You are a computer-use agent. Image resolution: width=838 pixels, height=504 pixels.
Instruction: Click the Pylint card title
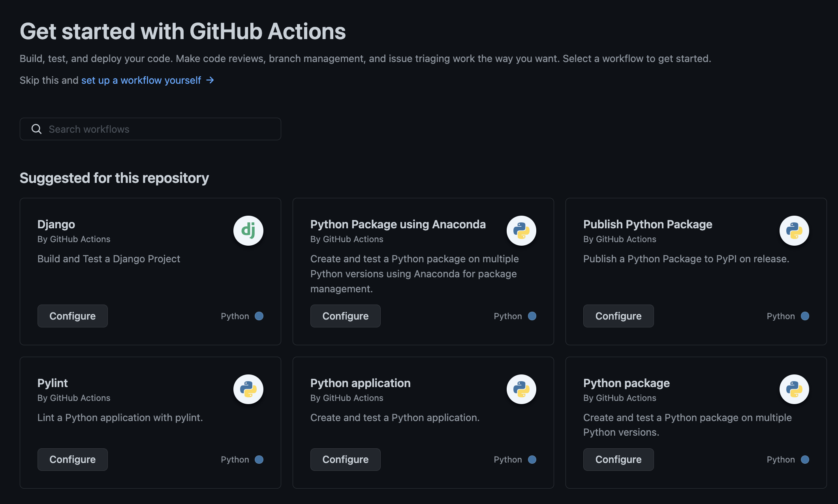click(53, 383)
